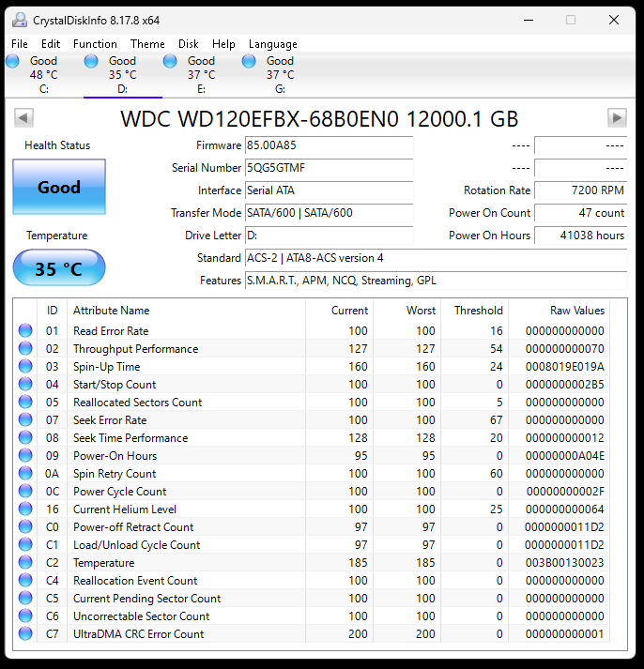Click the disk model title WDC WD120EFBX
644x669 pixels.
(319, 119)
